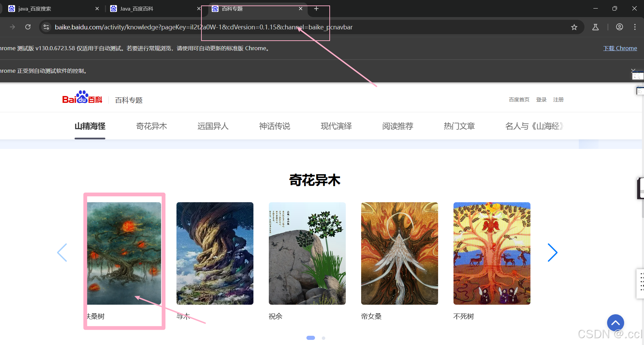The image size is (644, 345).
Task: Select the 百科专题 browser tab
Action: pos(258,9)
